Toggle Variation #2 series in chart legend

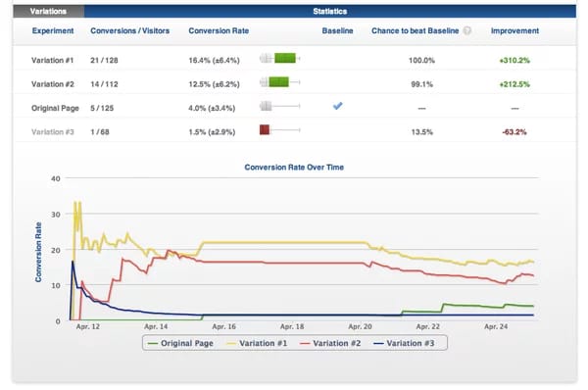(331, 343)
